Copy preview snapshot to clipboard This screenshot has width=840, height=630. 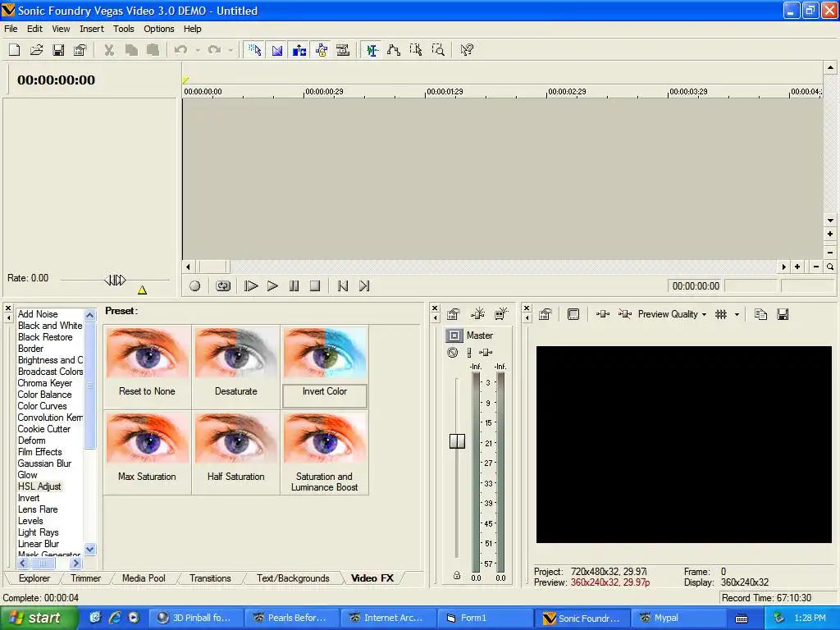[x=760, y=314]
